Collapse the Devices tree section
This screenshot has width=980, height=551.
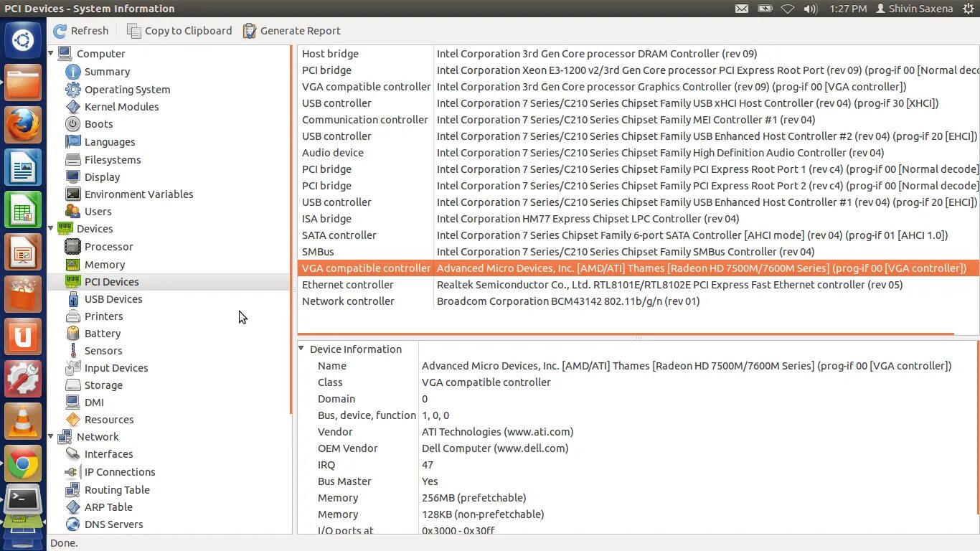click(51, 228)
